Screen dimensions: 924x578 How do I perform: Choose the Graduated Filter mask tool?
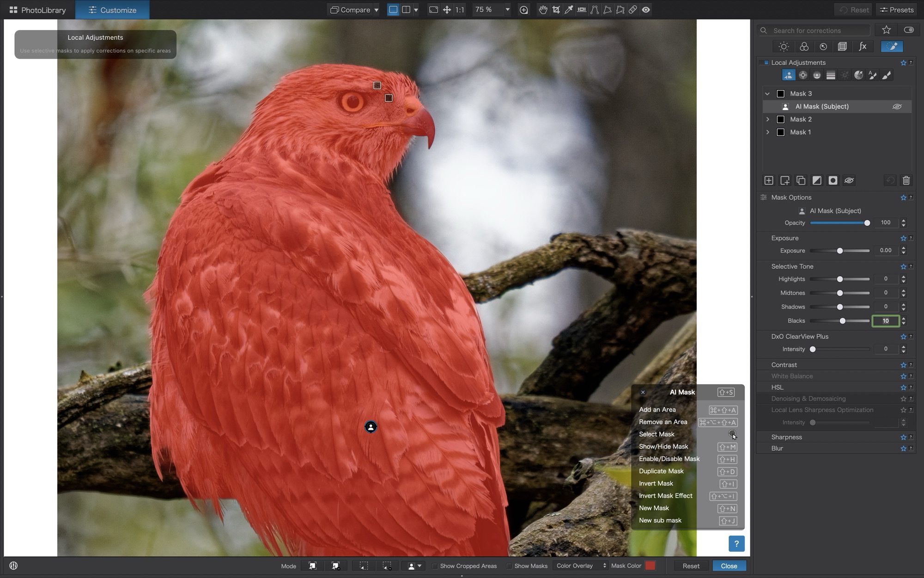click(x=831, y=75)
